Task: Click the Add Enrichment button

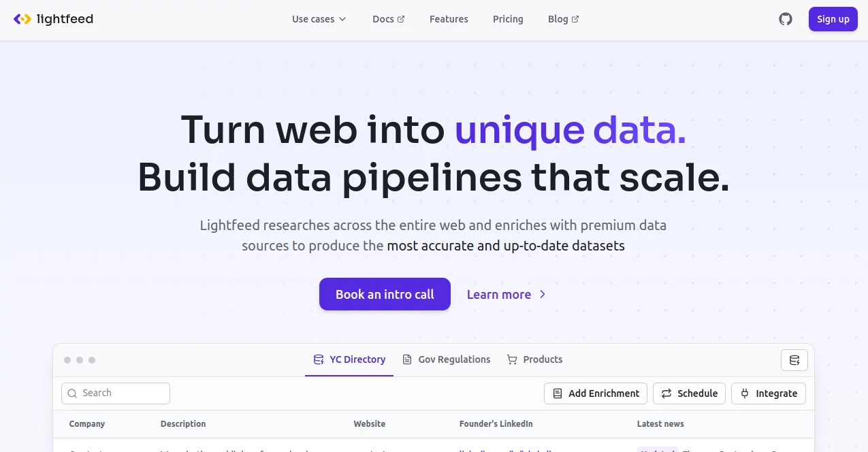Action: click(595, 393)
